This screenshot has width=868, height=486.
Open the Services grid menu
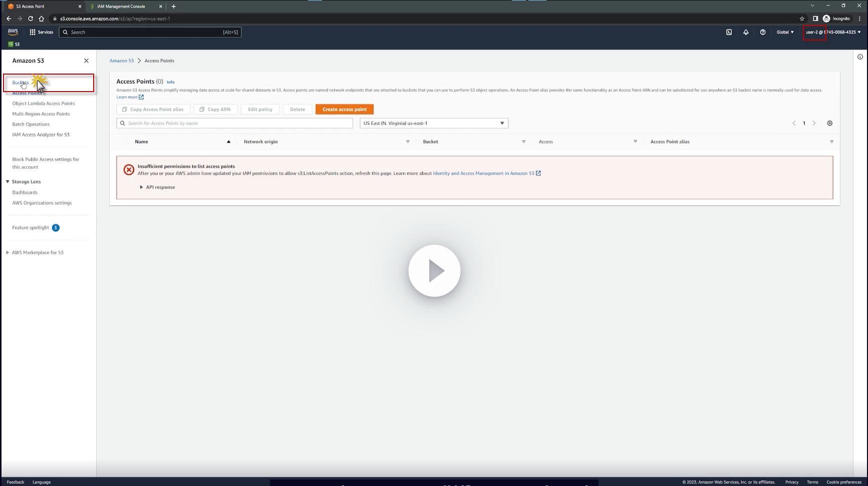pos(41,32)
